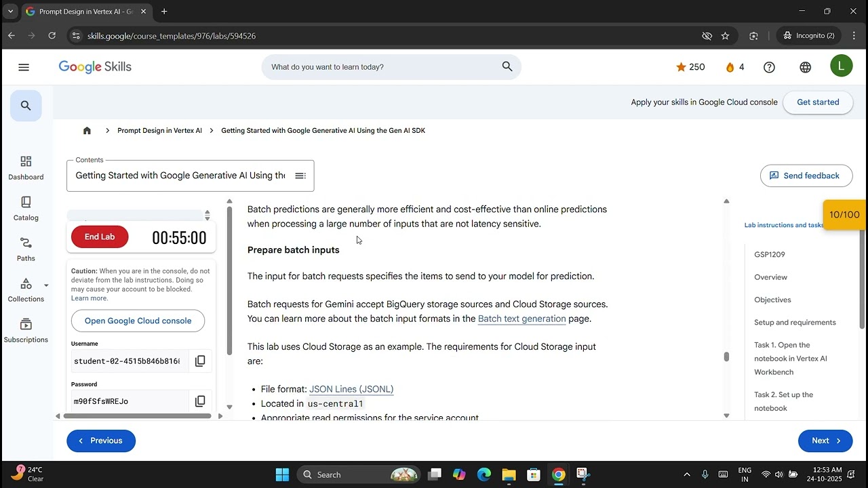Click the 10/100 score progress badge

844,215
